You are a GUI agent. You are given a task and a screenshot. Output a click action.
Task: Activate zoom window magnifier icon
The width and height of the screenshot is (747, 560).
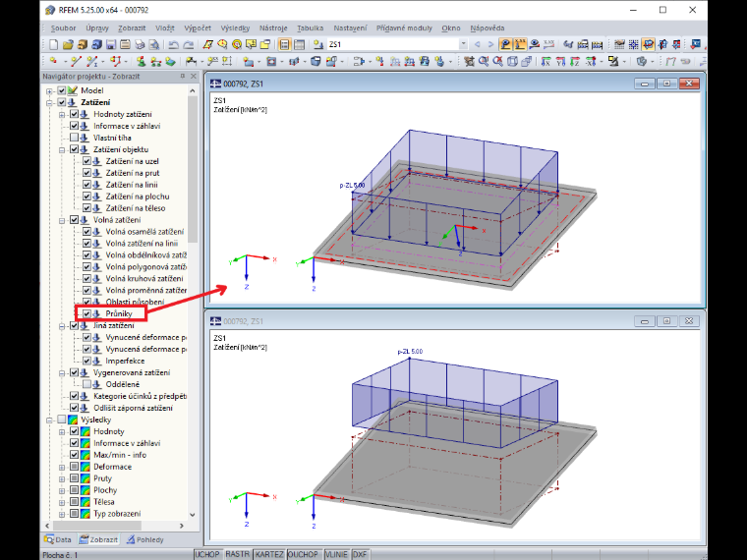coord(484,61)
